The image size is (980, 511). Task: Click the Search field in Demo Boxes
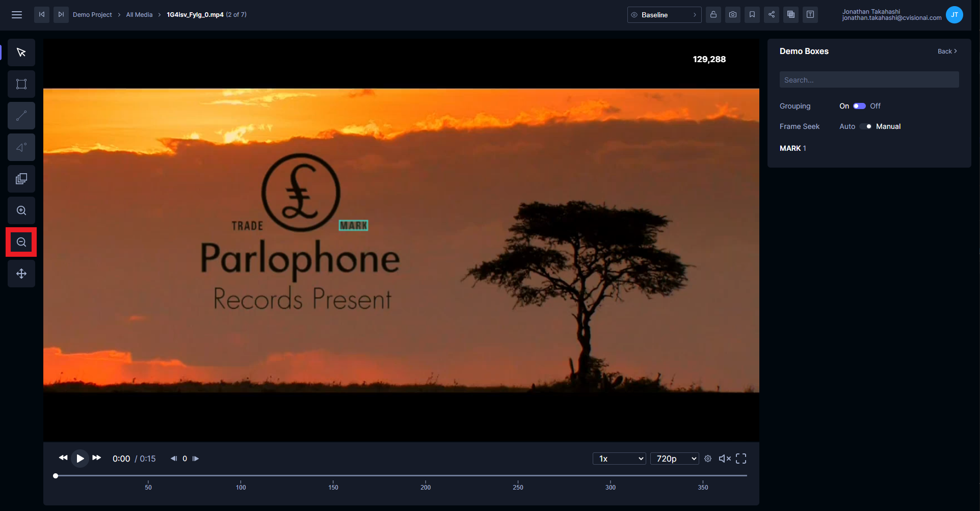pos(869,79)
